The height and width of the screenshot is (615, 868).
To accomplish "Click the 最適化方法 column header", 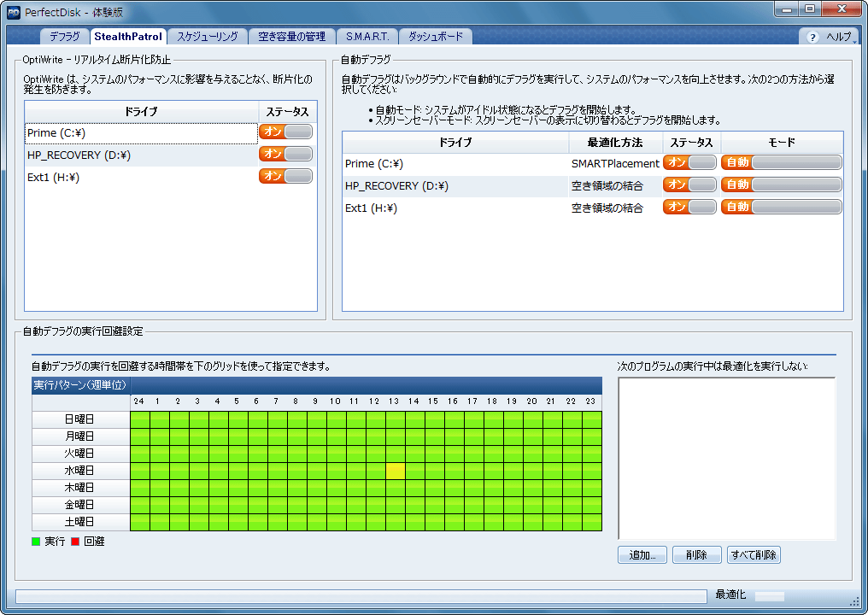I will tap(615, 143).
